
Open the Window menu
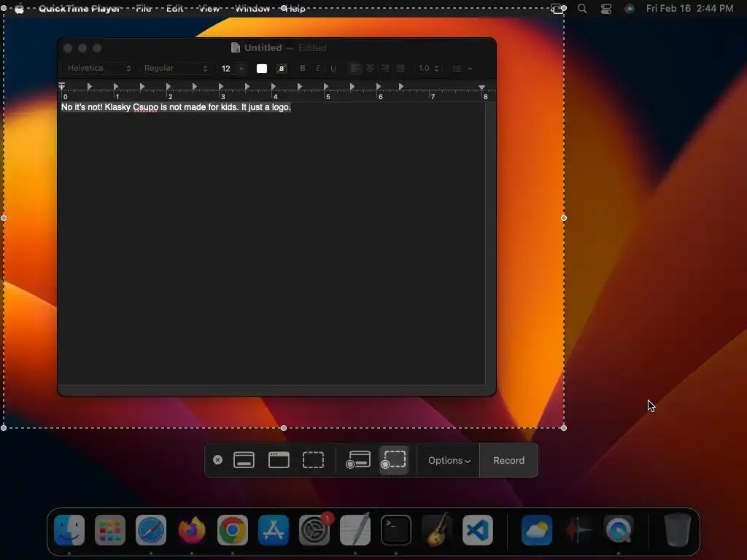point(252,8)
